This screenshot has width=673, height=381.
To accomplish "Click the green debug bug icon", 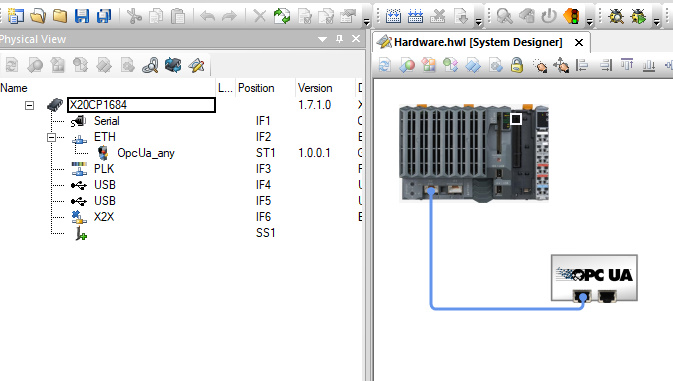I will (x=638, y=16).
